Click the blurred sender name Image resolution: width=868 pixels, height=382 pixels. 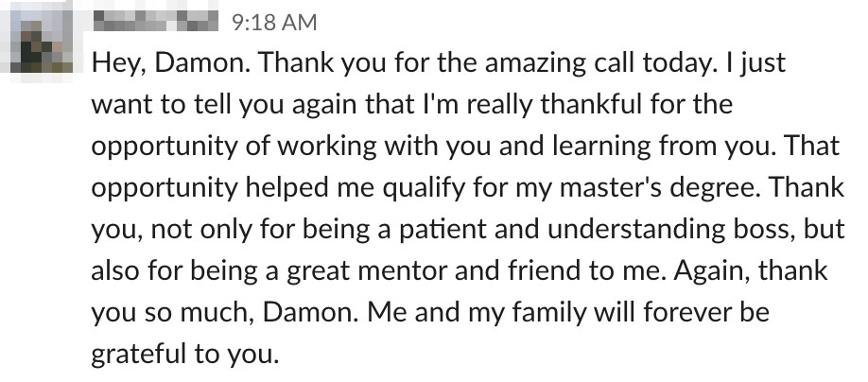pos(156,22)
